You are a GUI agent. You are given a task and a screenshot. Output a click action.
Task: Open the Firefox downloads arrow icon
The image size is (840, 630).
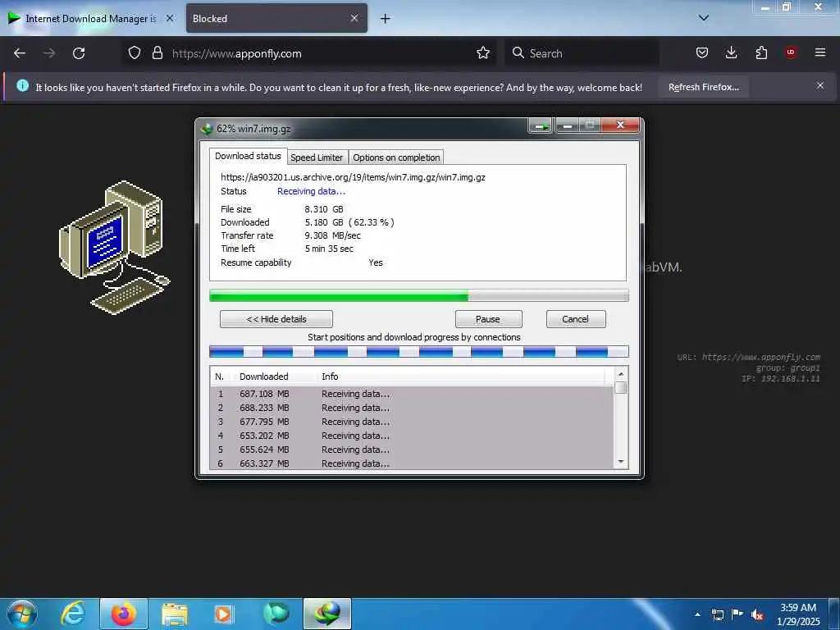pos(731,53)
